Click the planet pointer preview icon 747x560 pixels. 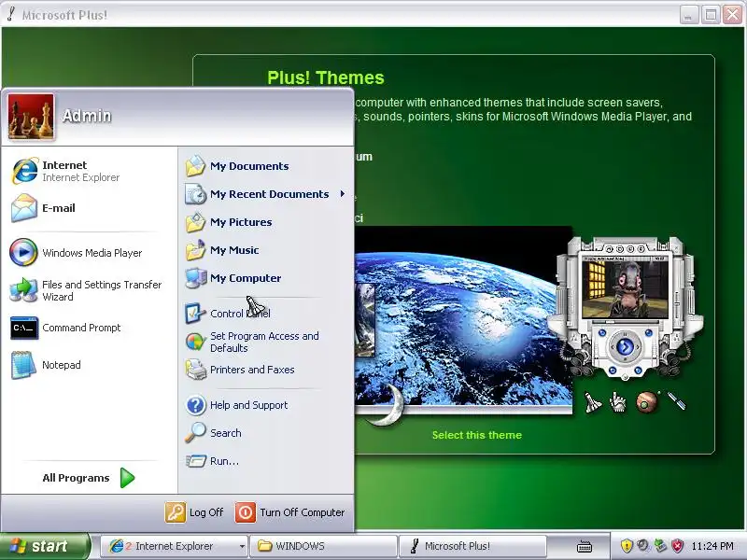tap(647, 402)
